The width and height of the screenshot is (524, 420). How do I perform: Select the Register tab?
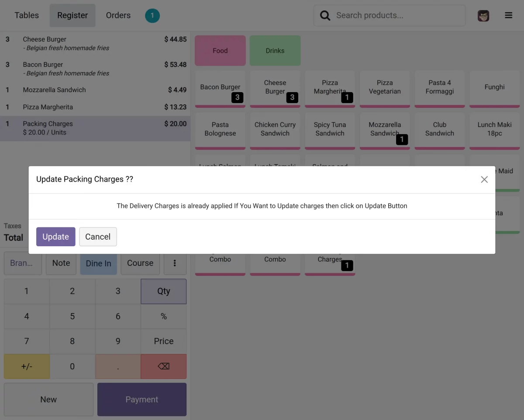pos(72,15)
